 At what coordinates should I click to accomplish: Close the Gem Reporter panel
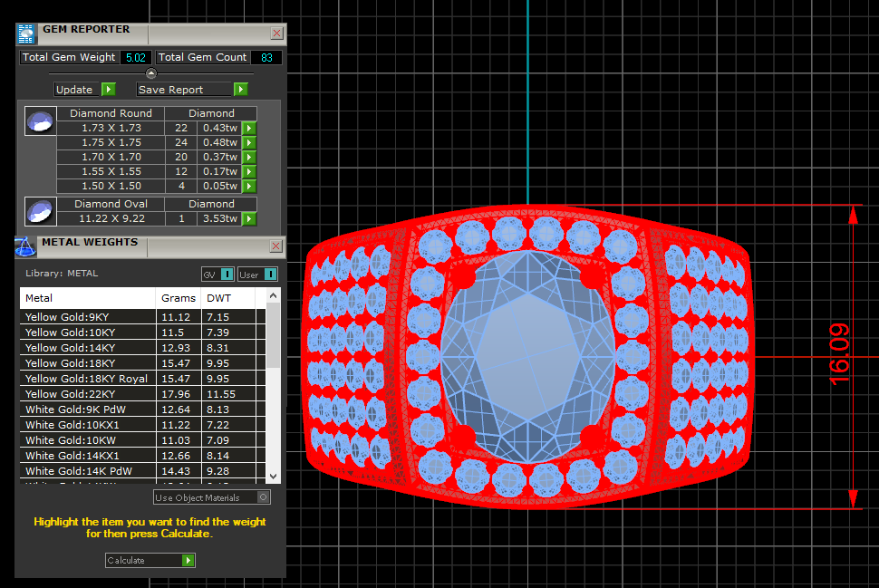click(276, 34)
